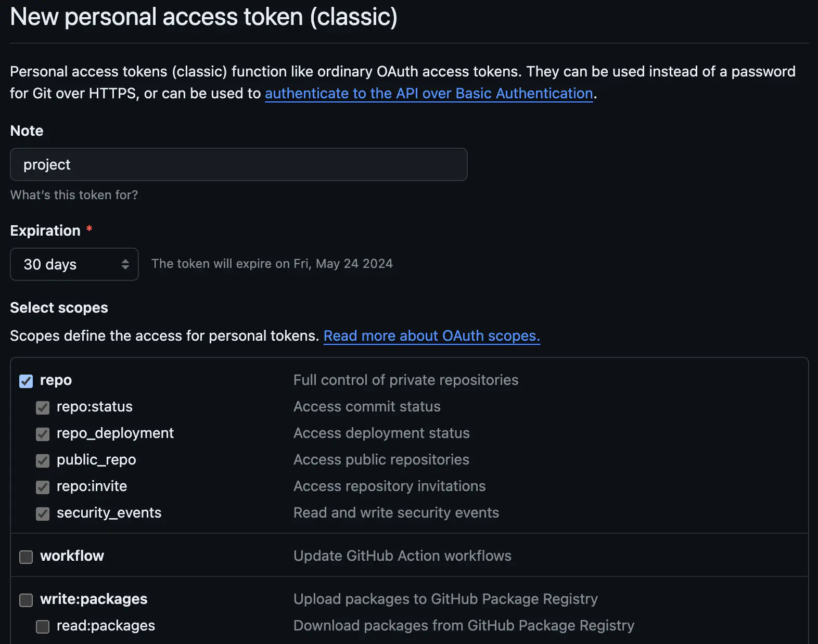Toggle the repo:status checkbox
Image resolution: width=818 pixels, height=644 pixels.
[42, 408]
